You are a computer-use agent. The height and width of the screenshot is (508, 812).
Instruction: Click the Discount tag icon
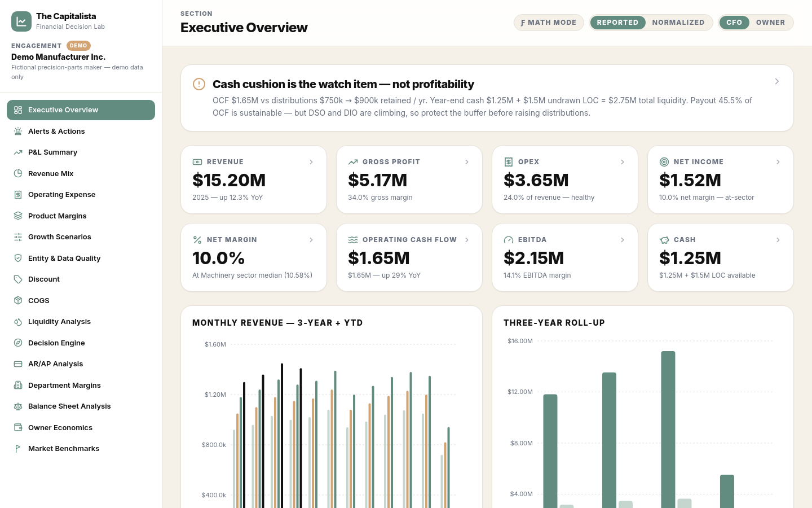pos(18,279)
